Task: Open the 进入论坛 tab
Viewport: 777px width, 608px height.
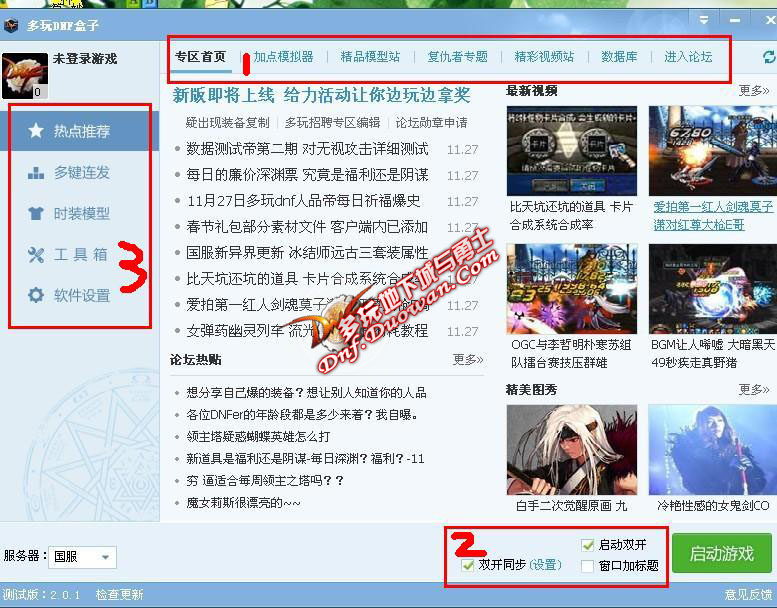Action: click(x=688, y=57)
